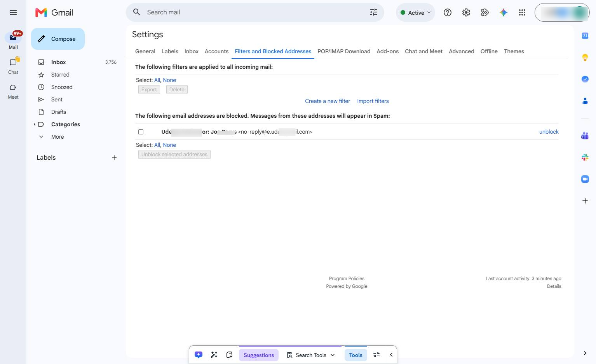
Task: Open the Google apps grid
Action: [x=522, y=12]
